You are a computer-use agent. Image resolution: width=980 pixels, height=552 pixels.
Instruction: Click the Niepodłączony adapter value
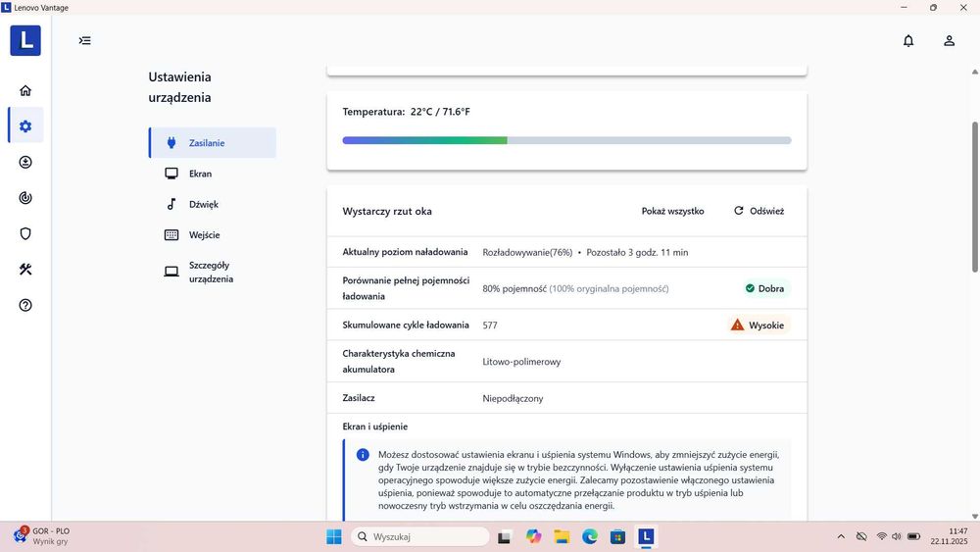coord(513,398)
